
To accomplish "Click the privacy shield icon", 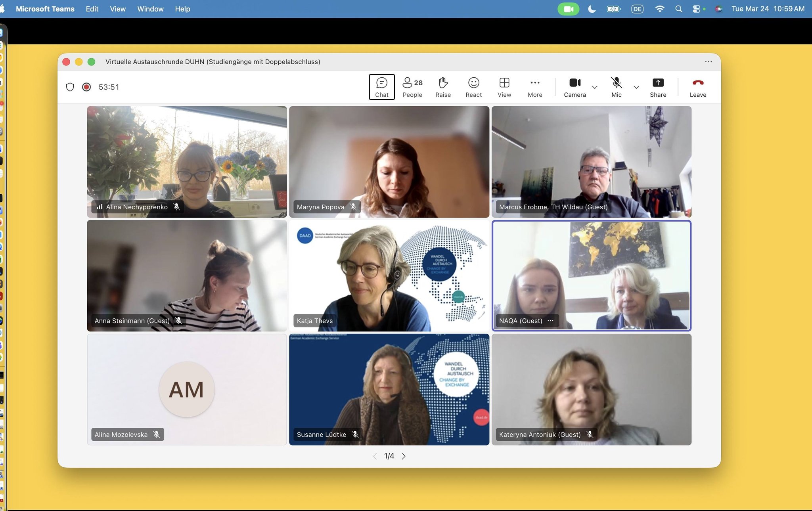I will 70,87.
